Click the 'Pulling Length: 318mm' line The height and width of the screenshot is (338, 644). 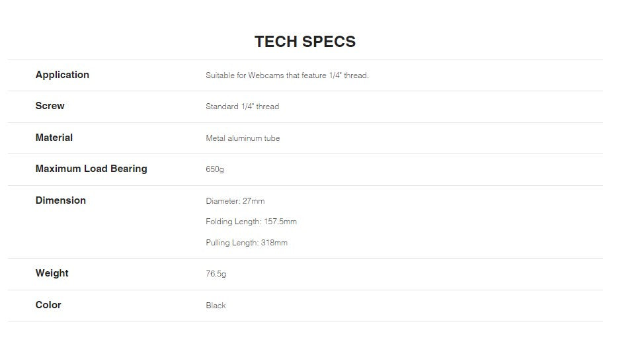[x=247, y=243]
